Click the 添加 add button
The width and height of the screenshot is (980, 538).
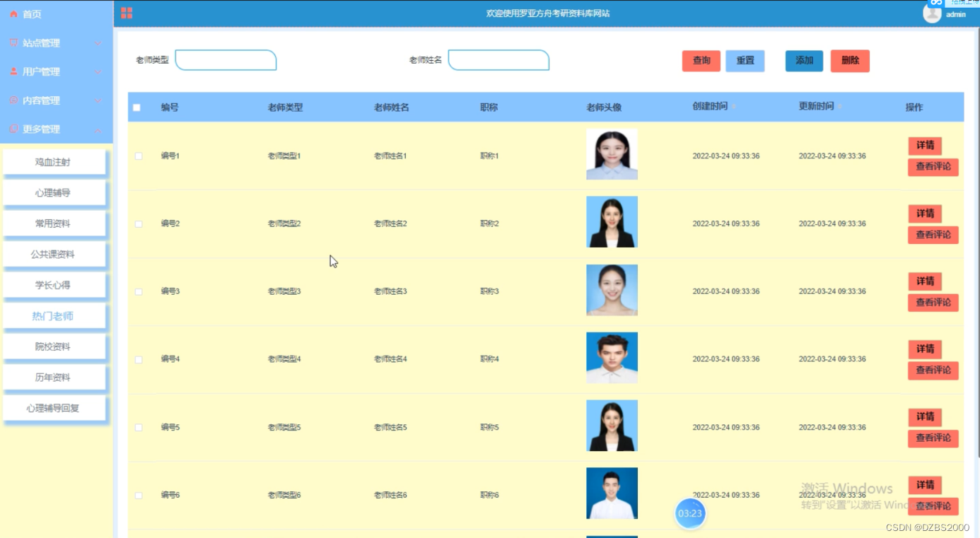pyautogui.click(x=805, y=61)
